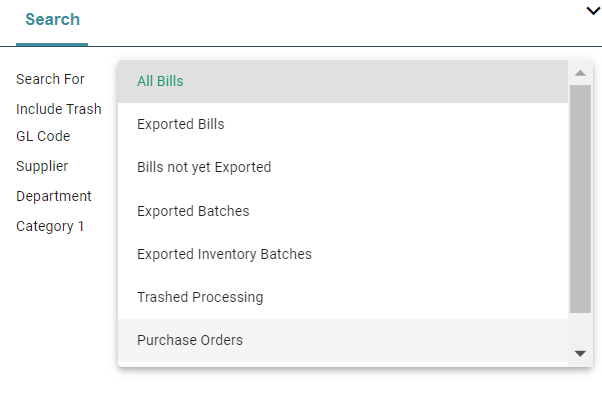Choose the green-highlighted selected search type
This screenshot has height=413, width=602.
point(160,81)
